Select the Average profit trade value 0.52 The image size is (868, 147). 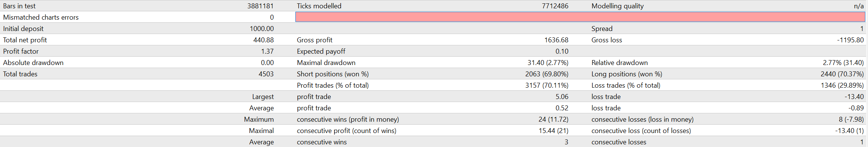[562, 108]
